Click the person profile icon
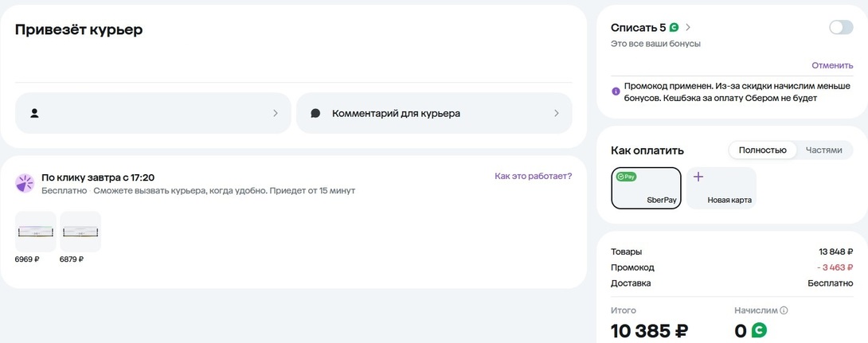Screen dimensions: 868x343 tap(35, 113)
